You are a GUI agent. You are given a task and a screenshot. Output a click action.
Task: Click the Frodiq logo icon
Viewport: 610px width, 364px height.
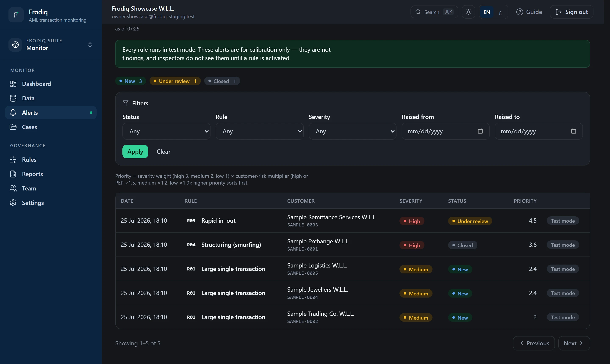tap(16, 15)
